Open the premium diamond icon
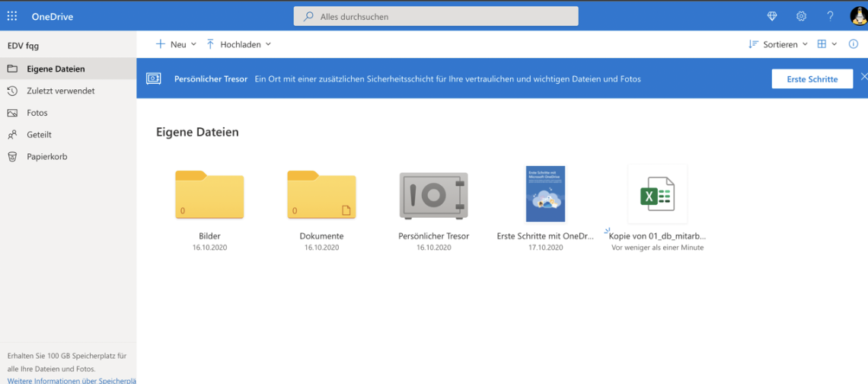This screenshot has height=384, width=868. pyautogui.click(x=771, y=17)
